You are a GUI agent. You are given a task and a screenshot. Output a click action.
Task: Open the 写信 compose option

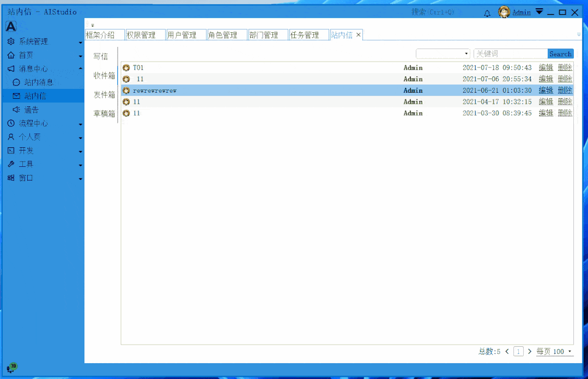(100, 56)
